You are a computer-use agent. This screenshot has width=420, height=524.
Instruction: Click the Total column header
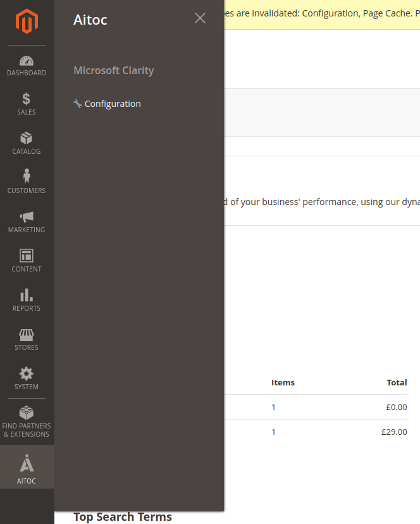click(397, 382)
